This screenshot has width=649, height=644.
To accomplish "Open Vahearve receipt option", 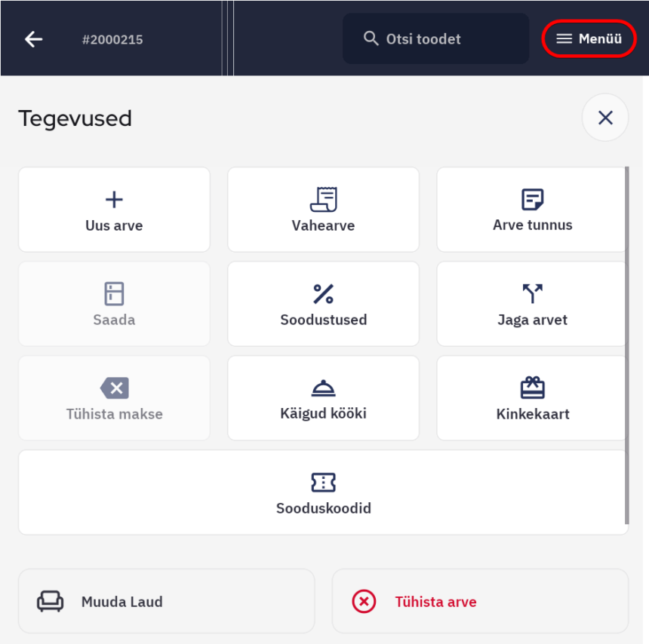I will [323, 210].
